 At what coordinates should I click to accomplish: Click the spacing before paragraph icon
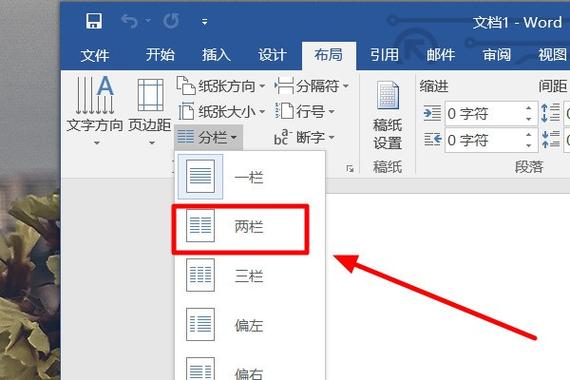point(550,113)
